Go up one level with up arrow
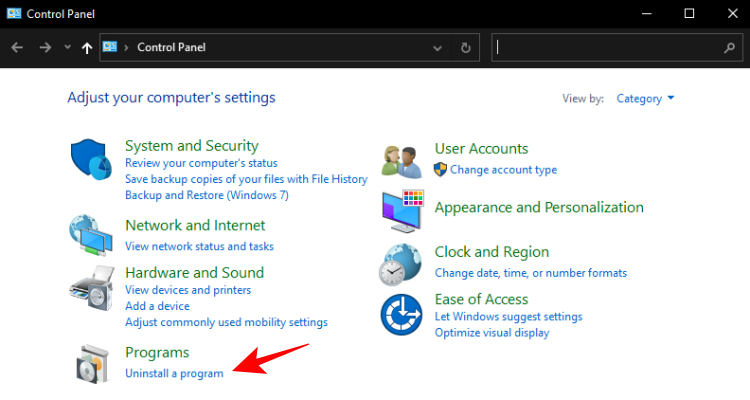 click(87, 47)
